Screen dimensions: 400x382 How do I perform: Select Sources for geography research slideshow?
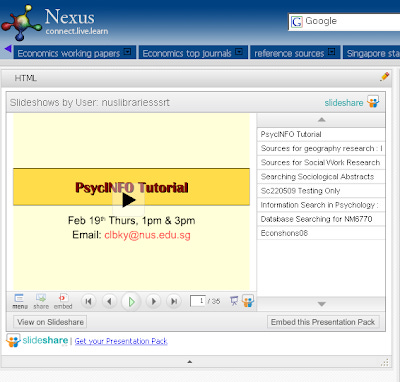click(321, 148)
